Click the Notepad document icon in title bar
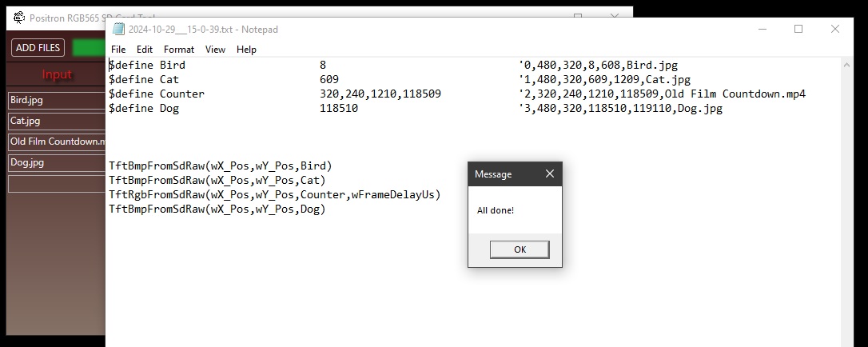Image resolution: width=868 pixels, height=347 pixels. point(118,29)
